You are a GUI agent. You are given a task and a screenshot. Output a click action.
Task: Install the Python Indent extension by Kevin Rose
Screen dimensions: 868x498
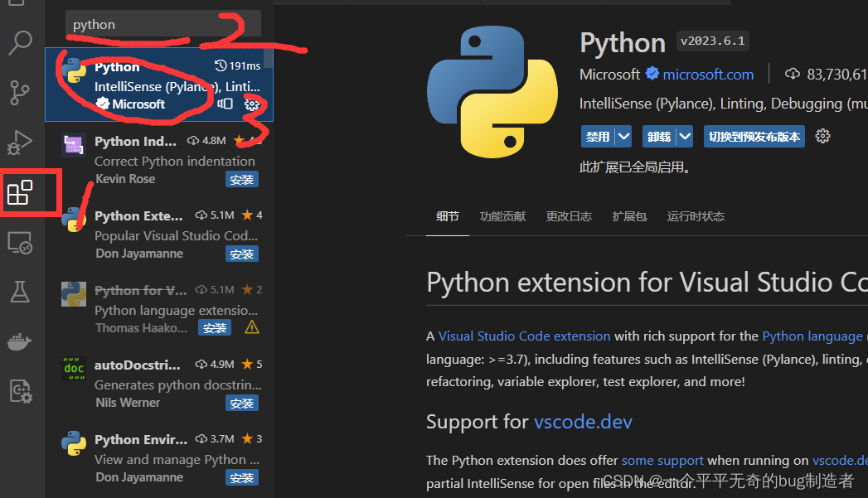coord(242,179)
